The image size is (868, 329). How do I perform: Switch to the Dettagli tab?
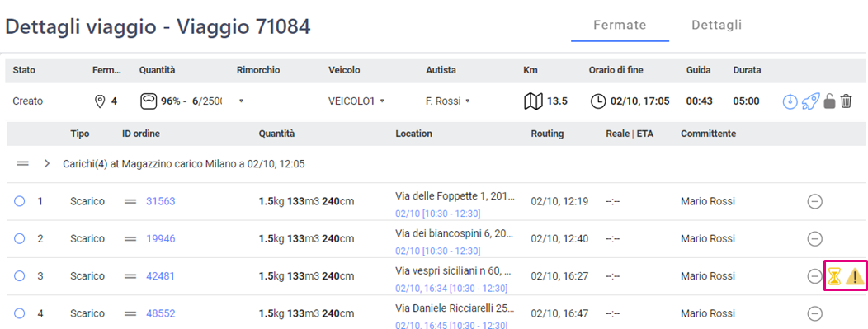tap(717, 25)
